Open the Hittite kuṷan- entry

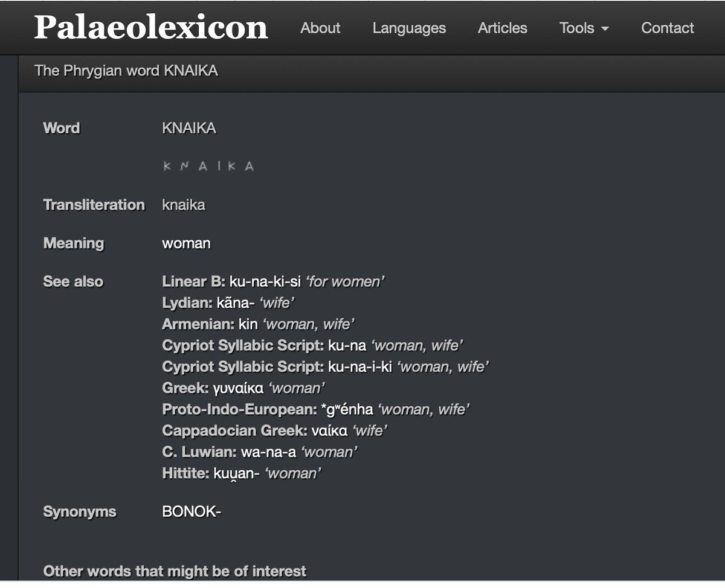pyautogui.click(x=237, y=474)
